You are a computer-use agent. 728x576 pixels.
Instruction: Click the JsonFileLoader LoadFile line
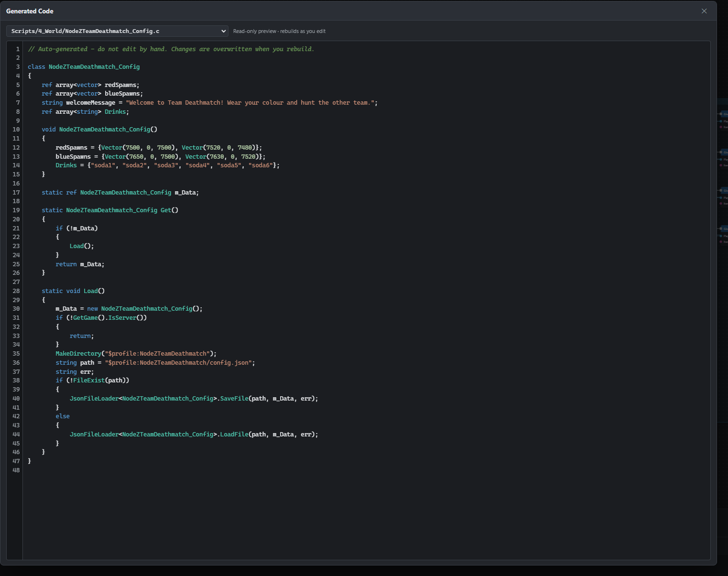coord(194,435)
